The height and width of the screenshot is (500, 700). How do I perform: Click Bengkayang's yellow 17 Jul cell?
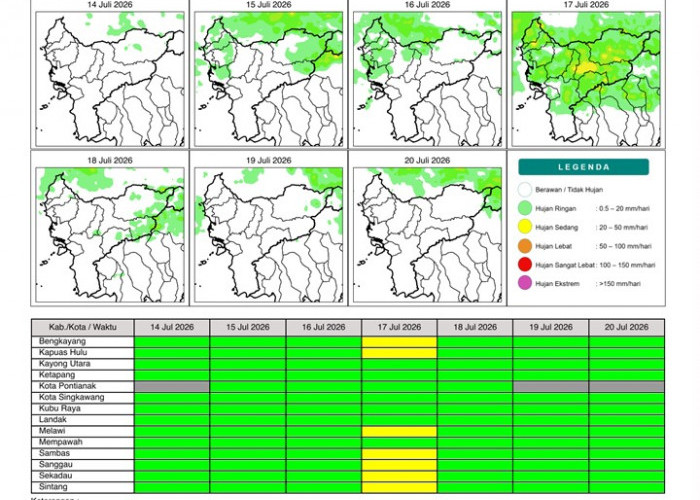(399, 342)
